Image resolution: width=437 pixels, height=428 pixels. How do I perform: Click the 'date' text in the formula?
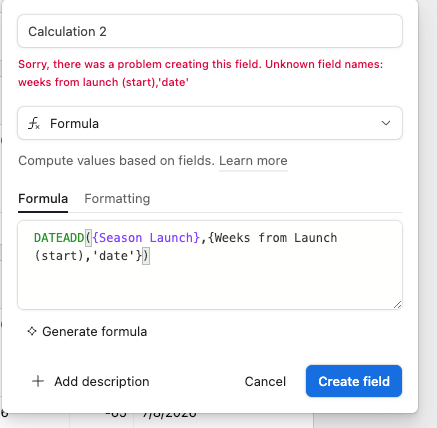(x=113, y=256)
